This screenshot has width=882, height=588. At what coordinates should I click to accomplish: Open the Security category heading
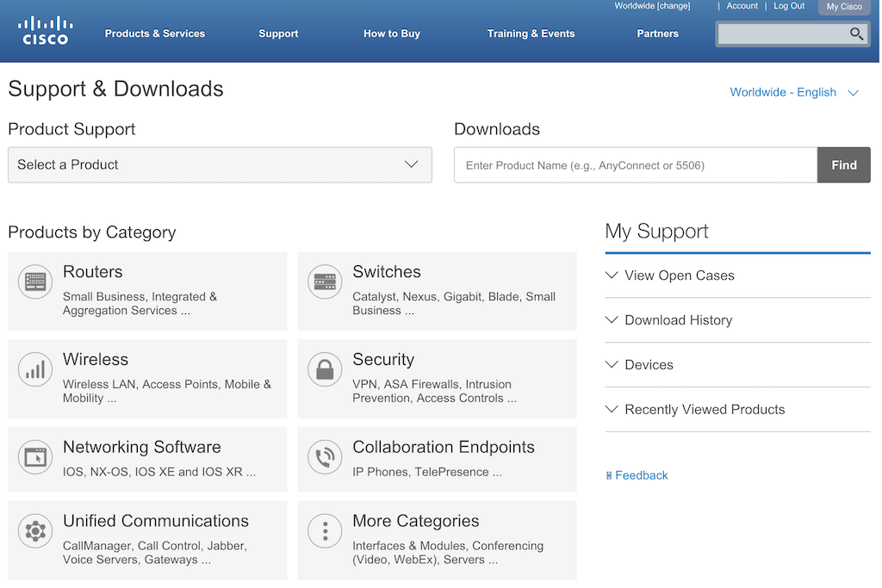tap(383, 359)
